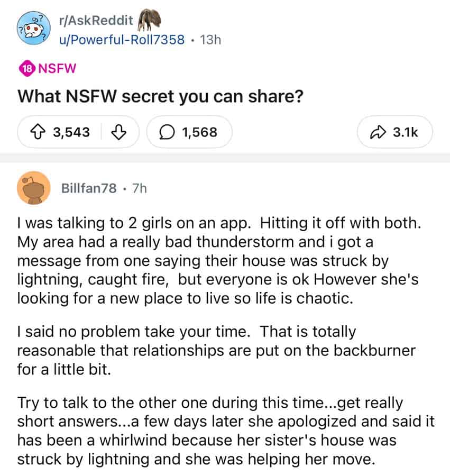Click the comment's 7h timestamp
450x476 pixels.
(139, 188)
